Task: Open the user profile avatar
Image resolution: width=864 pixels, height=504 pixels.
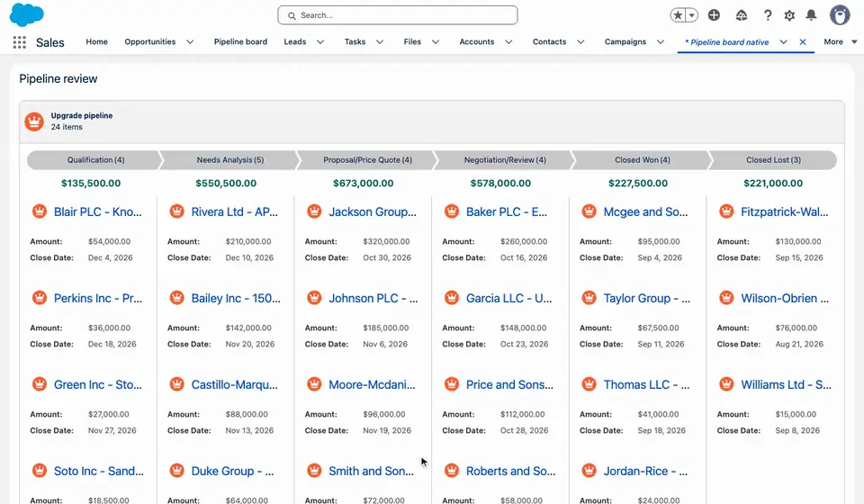Action: pos(840,15)
